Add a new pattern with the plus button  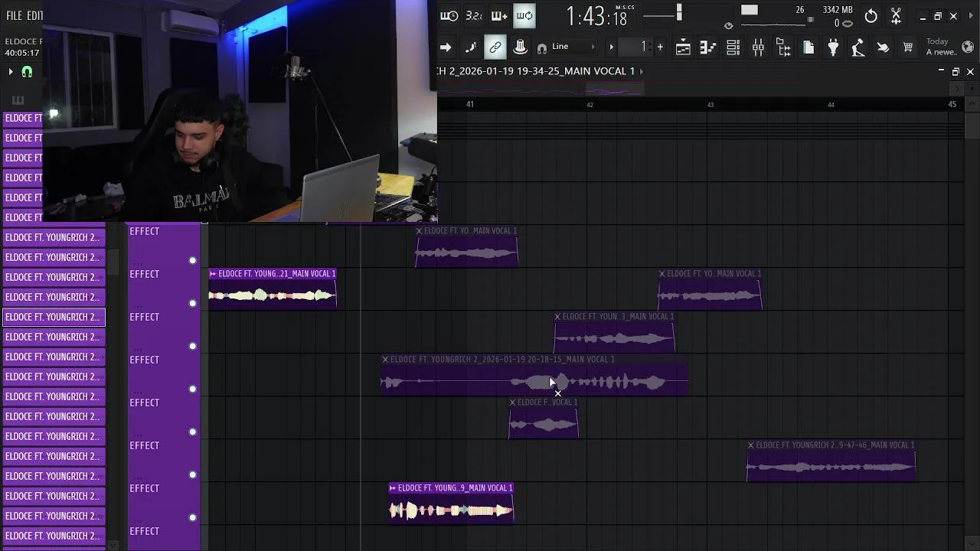click(x=660, y=47)
